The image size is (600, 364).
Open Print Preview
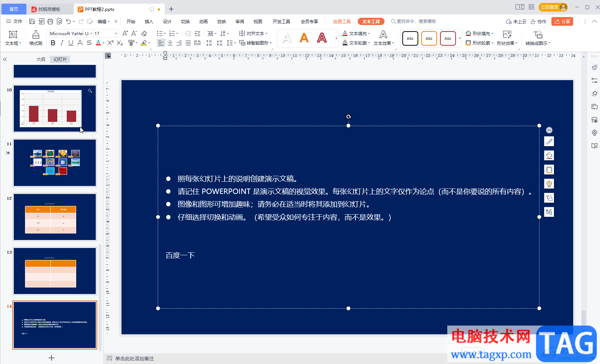coord(59,21)
